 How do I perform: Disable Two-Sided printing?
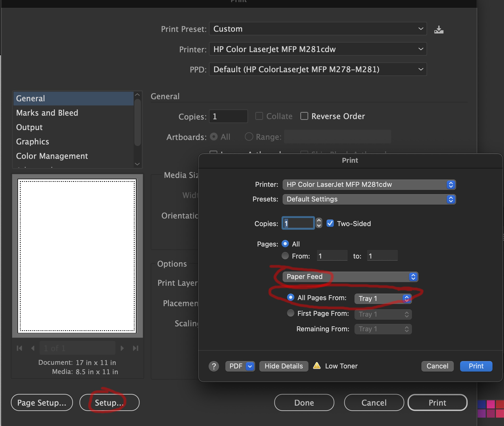[x=330, y=223]
